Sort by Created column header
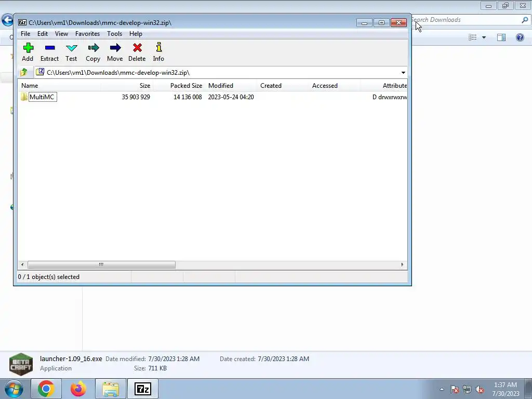The image size is (532, 399). (283, 86)
